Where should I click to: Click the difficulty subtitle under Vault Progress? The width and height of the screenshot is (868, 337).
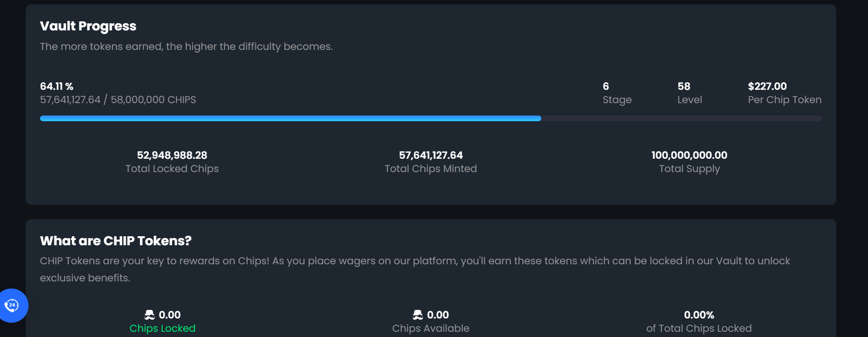(186, 47)
